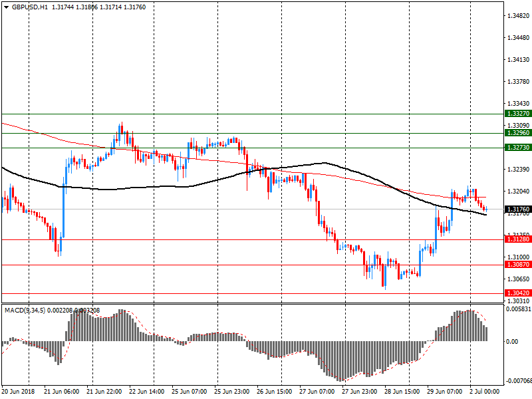Screen dimensions: 532x399
Task: Select the 1.33270 green resistance price label
Action: coord(517,114)
